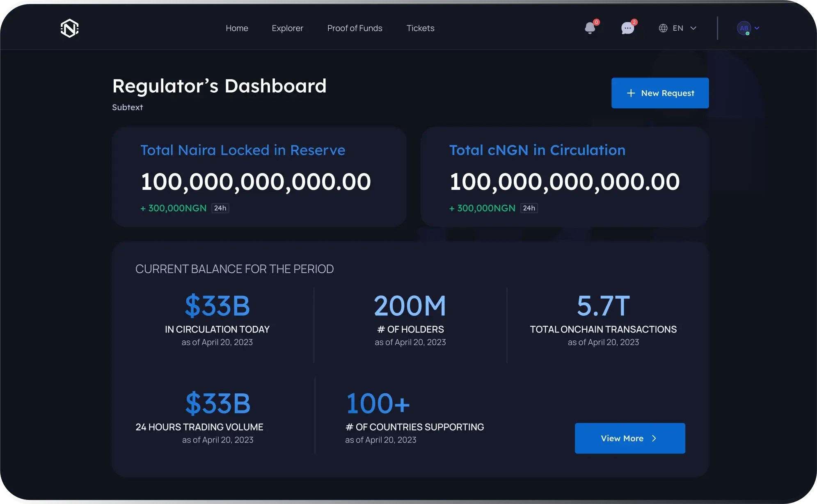Open the chat messages icon
Screen dimensions: 817x504
point(627,28)
